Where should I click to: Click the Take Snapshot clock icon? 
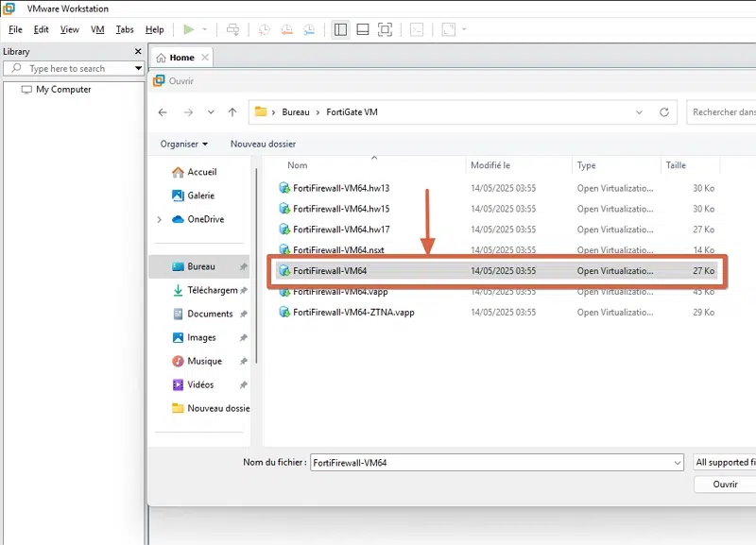pos(264,30)
